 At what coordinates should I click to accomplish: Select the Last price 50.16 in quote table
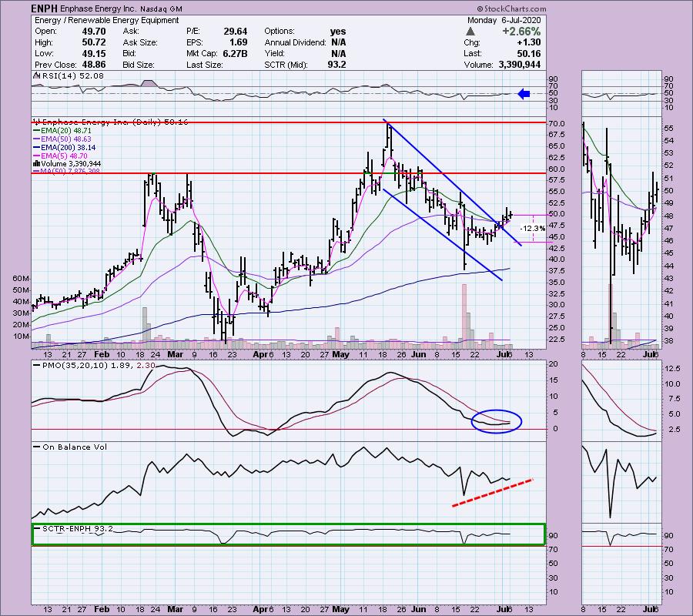point(529,53)
